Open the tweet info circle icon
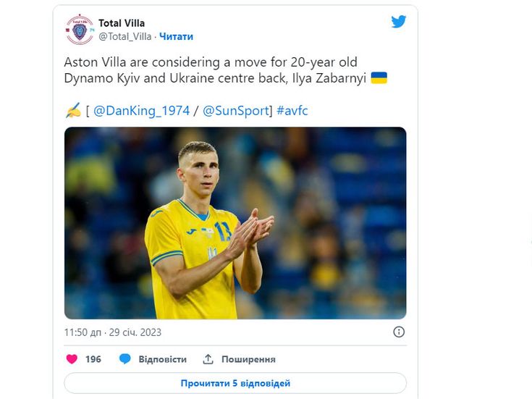Screen dimensions: 532x399 pos(399,332)
